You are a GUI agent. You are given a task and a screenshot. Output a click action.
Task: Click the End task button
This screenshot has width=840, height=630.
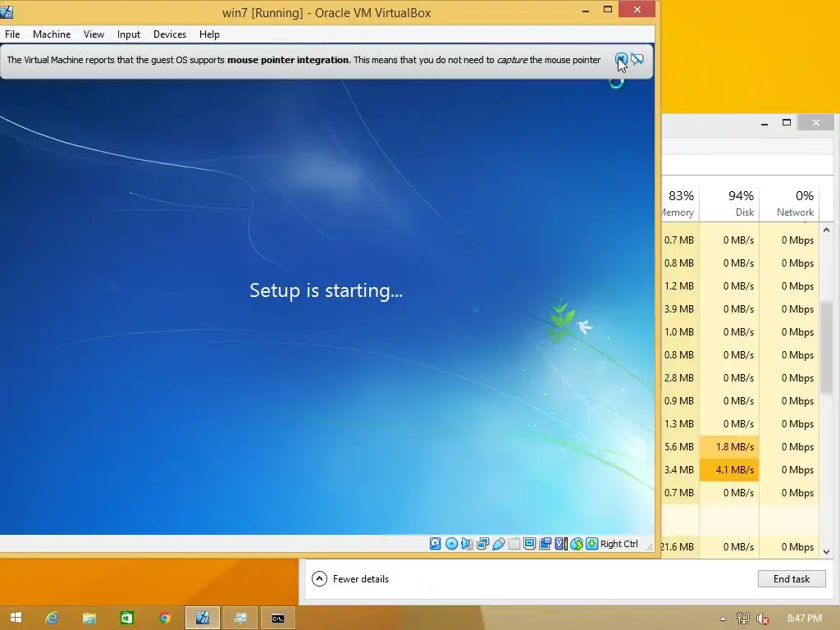pyautogui.click(x=792, y=578)
